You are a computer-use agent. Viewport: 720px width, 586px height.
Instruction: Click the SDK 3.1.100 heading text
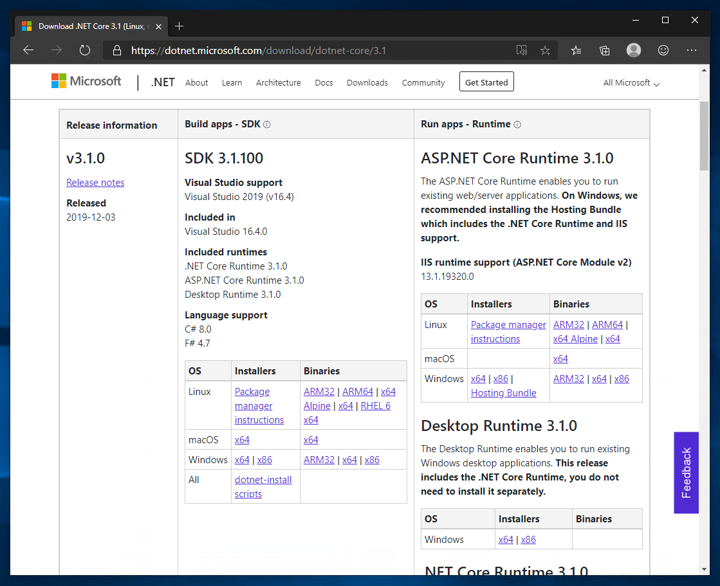(224, 158)
